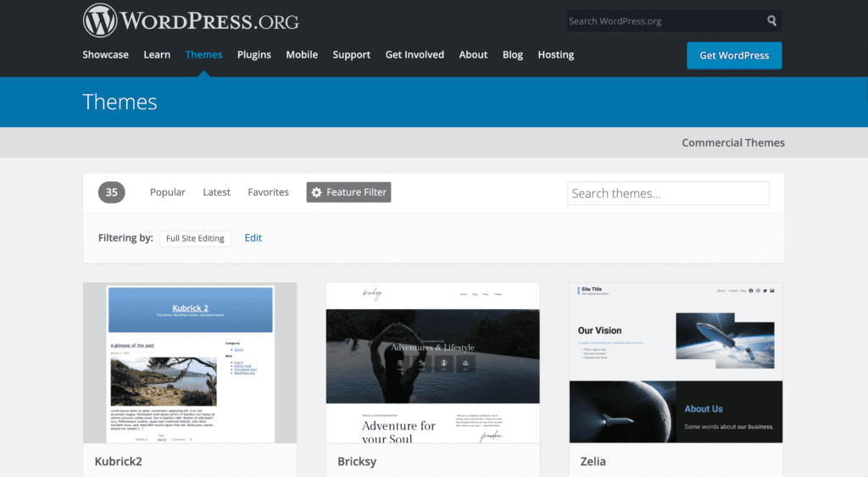Click the Kubrick2 theme title
The height and width of the screenshot is (477, 868).
(119, 462)
